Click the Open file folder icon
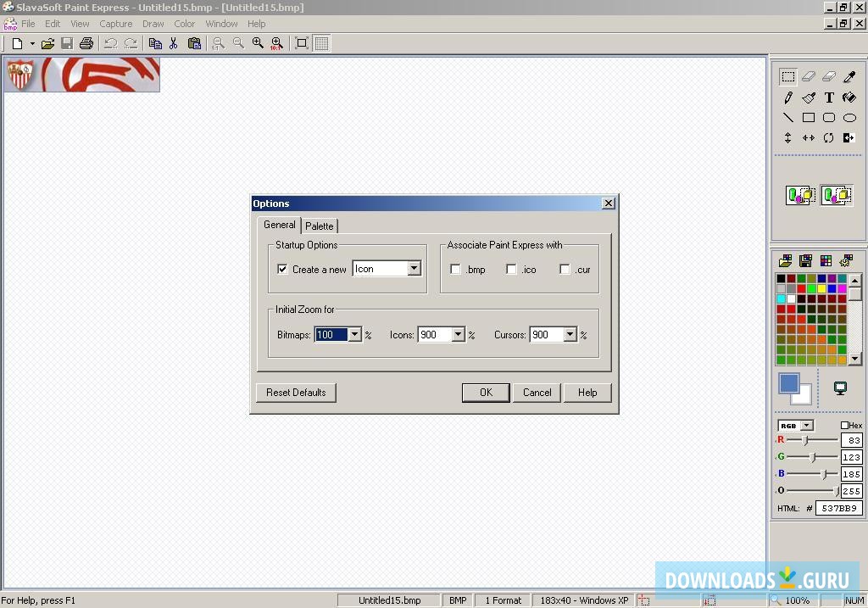 click(47, 43)
